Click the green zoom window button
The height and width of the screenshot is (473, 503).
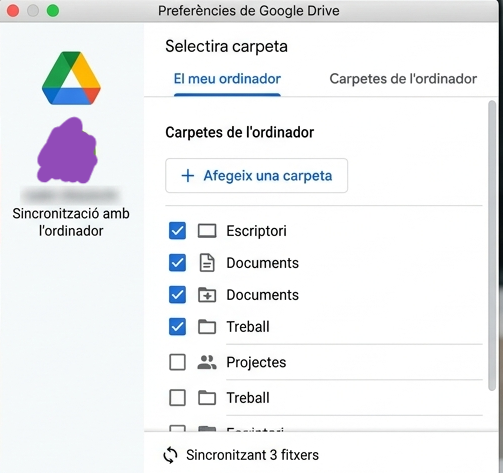(x=53, y=11)
